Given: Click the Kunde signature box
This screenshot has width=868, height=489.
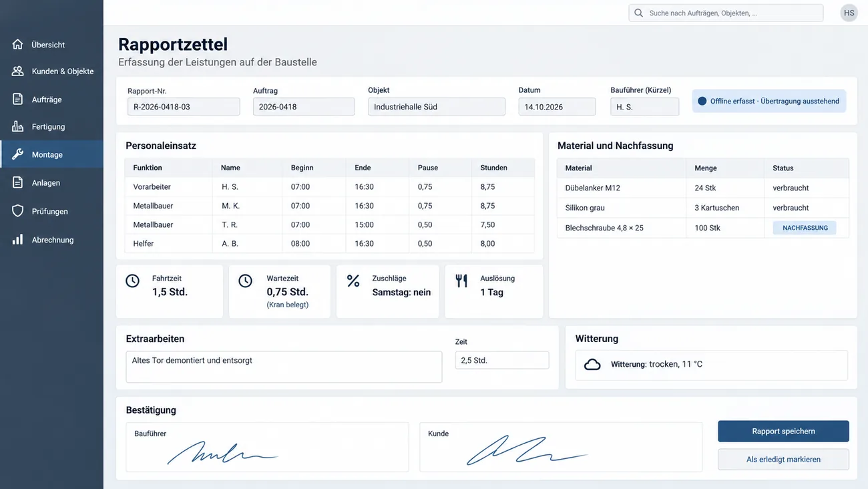Looking at the screenshot, I should point(561,447).
